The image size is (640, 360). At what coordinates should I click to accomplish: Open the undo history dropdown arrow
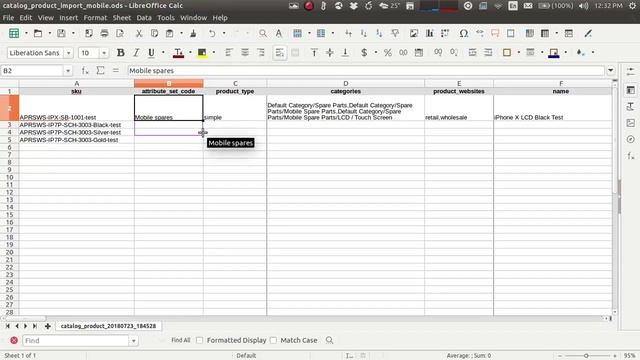coord(224,33)
